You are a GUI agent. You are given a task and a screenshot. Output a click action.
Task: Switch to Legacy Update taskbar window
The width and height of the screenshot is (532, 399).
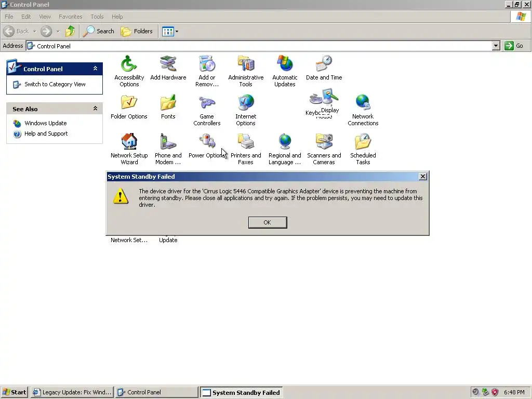click(72, 392)
